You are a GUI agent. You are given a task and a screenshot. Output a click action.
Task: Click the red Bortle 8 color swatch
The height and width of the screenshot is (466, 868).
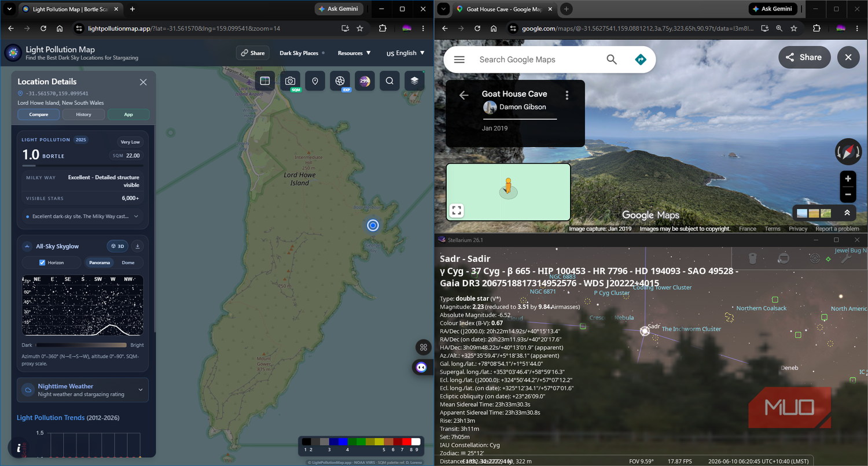[407, 442]
